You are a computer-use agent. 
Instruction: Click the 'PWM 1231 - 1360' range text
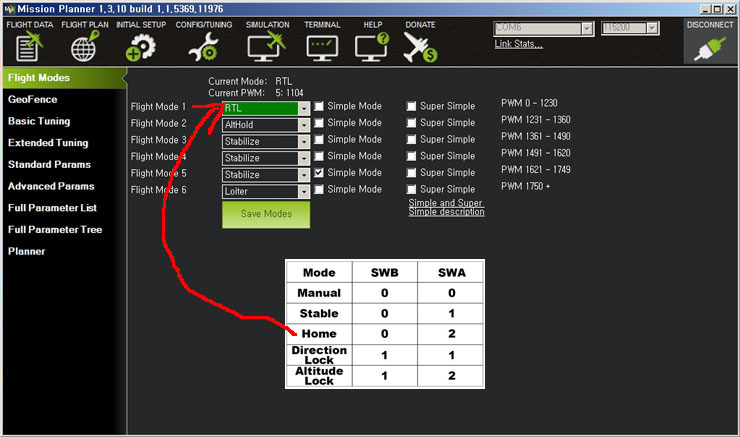point(536,120)
